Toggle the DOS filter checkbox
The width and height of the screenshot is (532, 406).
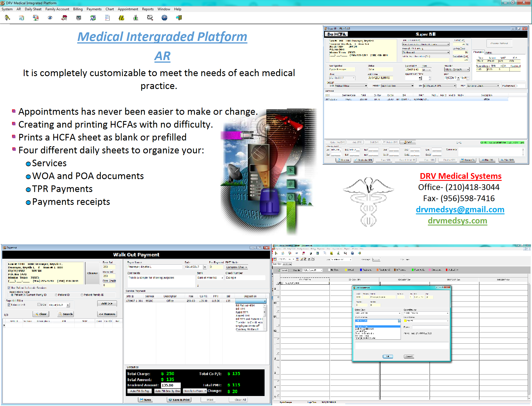click(39, 304)
